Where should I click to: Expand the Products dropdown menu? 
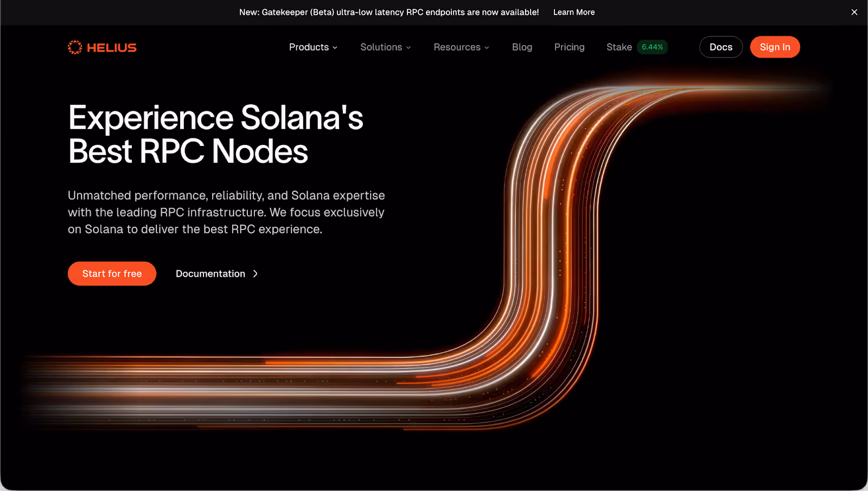(313, 47)
